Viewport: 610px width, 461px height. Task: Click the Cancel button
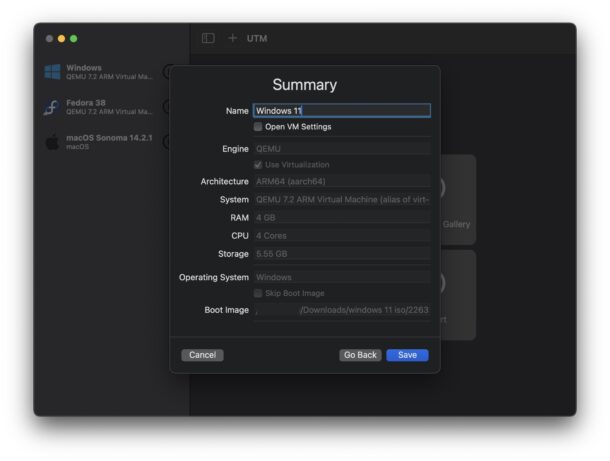202,355
